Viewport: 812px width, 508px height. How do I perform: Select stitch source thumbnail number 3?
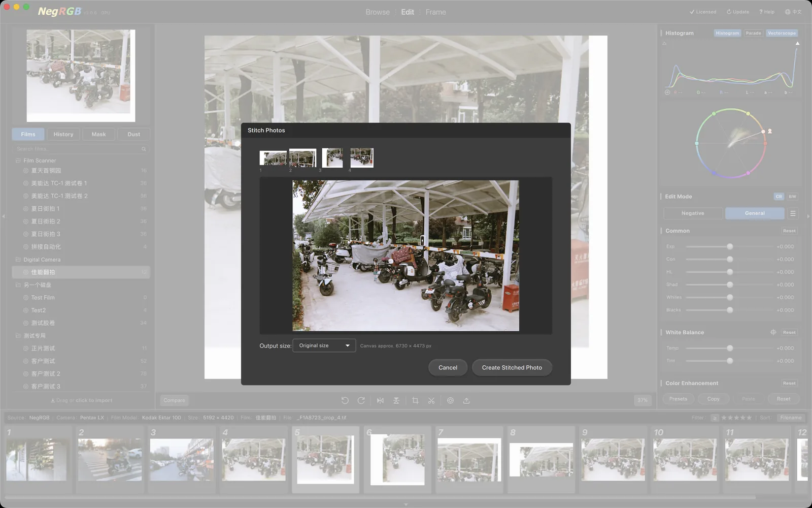332,158
